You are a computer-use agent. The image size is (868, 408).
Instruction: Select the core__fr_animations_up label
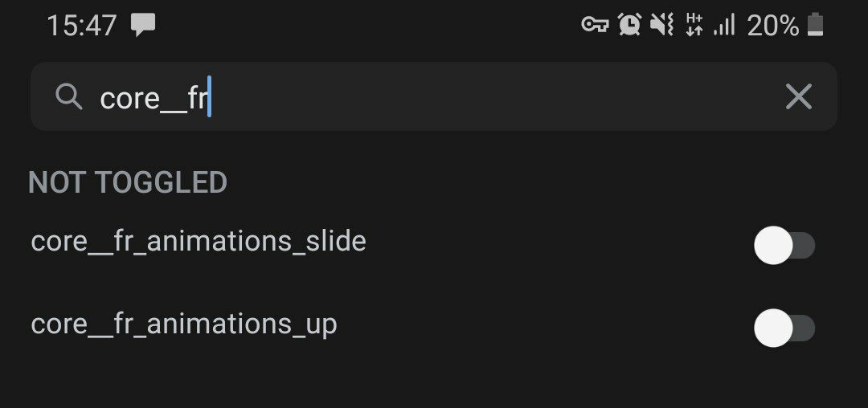pyautogui.click(x=184, y=325)
